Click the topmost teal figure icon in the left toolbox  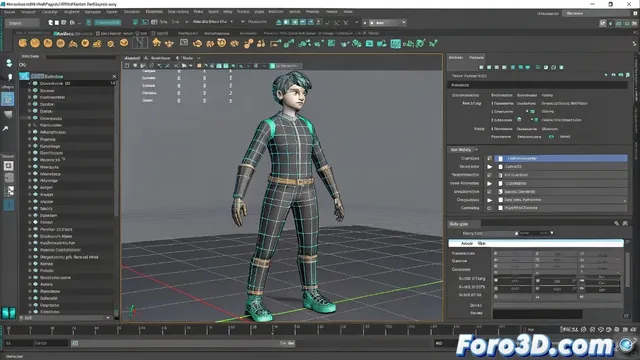point(9,63)
